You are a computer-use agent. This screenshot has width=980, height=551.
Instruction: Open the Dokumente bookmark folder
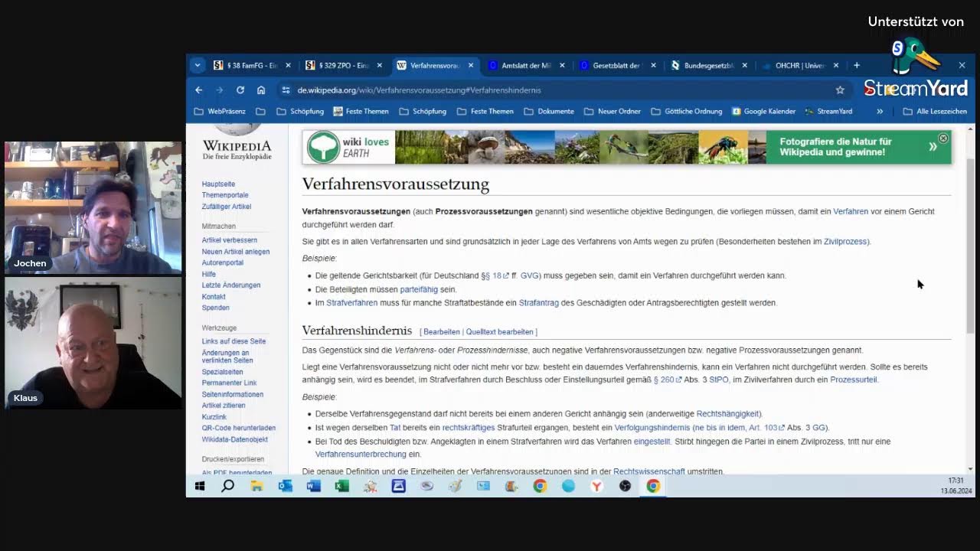(x=549, y=111)
